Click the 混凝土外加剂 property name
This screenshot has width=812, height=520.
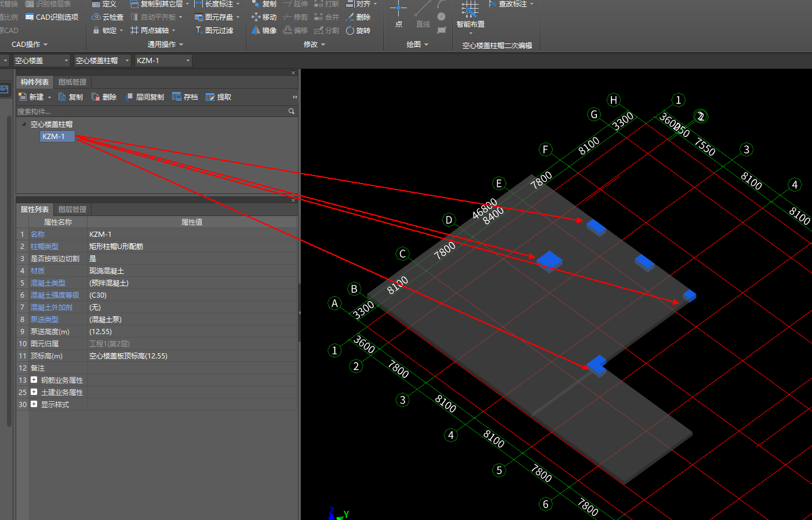52,307
